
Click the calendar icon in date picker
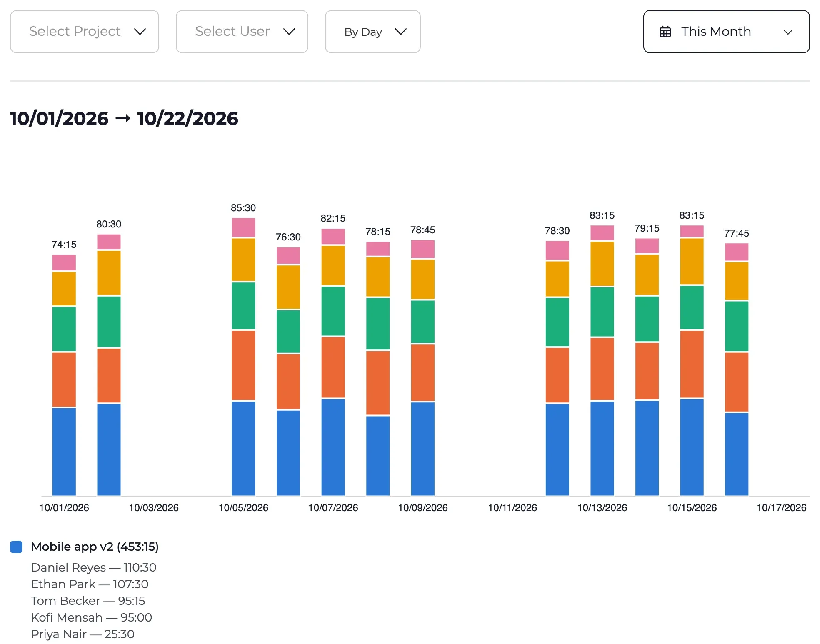665,32
